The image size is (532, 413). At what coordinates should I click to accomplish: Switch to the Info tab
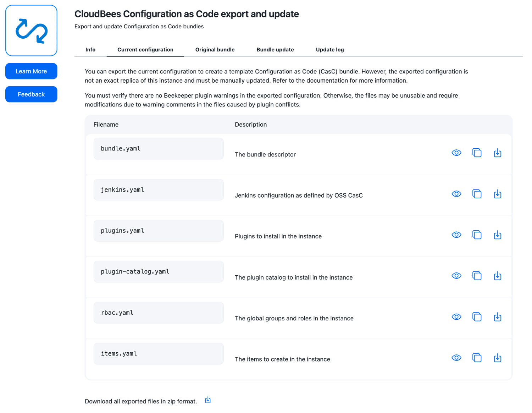tap(90, 50)
